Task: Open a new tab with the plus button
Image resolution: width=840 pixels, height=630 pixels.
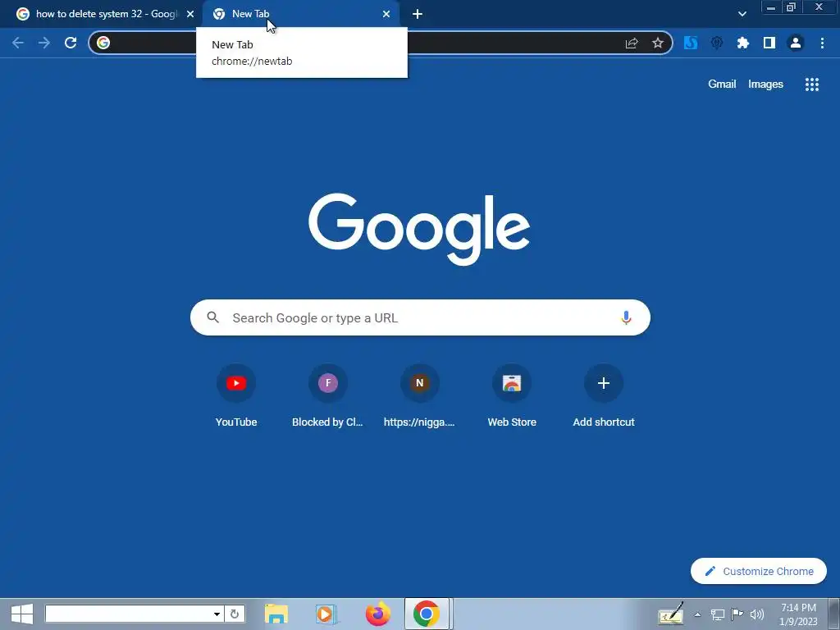Action: coord(418,15)
